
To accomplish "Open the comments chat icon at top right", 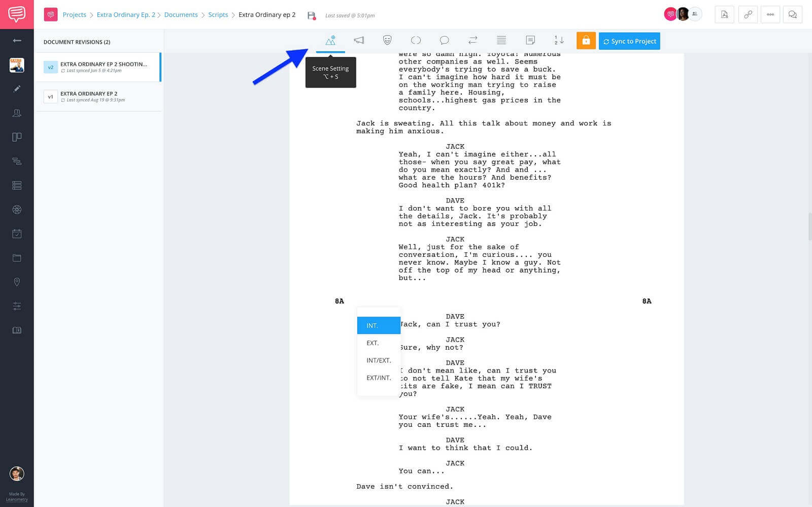I will (x=792, y=15).
